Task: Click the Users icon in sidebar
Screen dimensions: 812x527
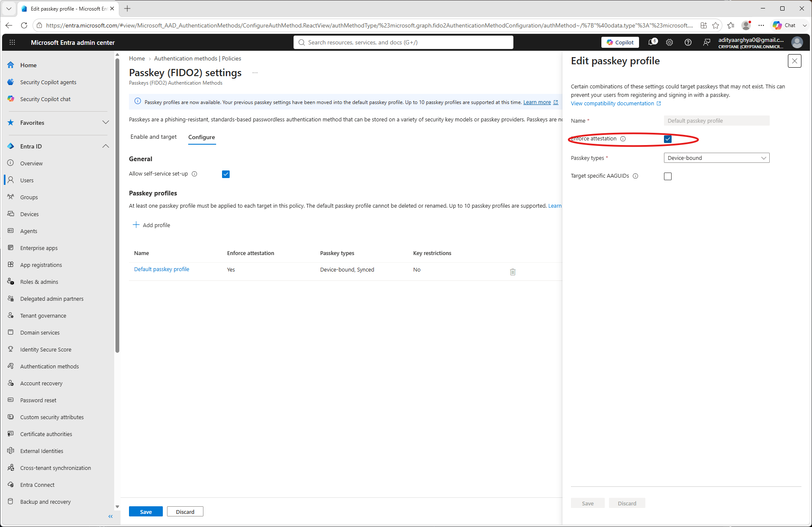Action: pos(11,180)
